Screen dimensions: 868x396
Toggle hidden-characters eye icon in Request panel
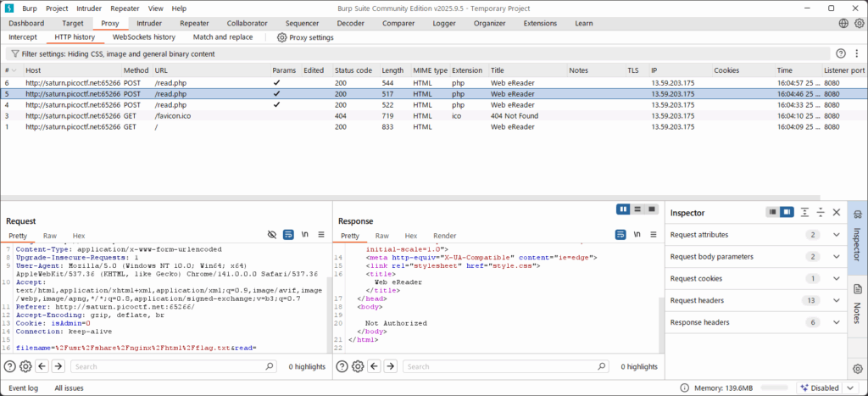(x=272, y=235)
